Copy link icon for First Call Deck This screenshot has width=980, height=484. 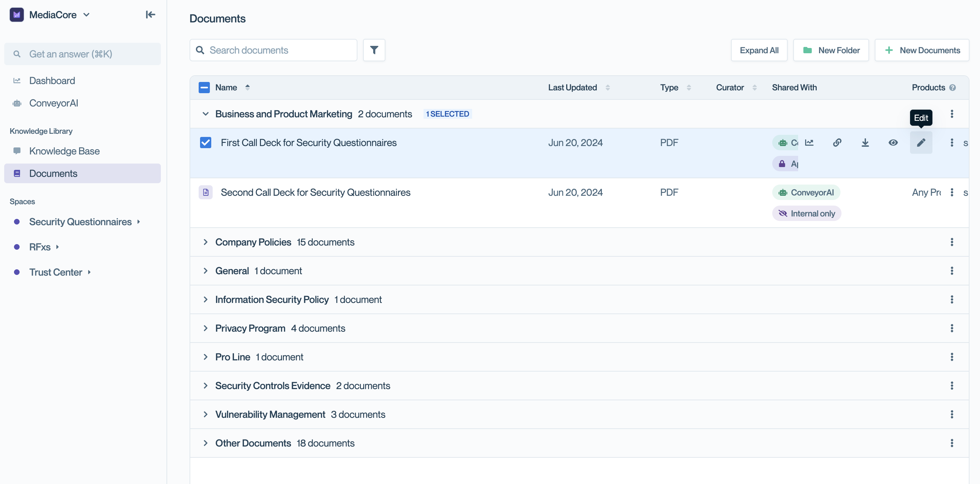837,143
